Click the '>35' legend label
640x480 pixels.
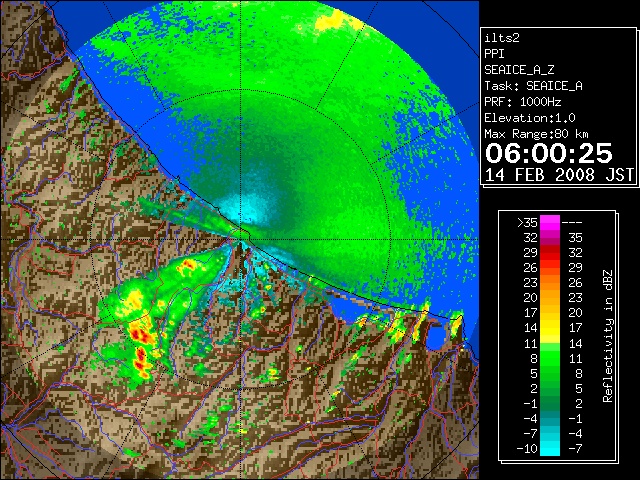[527, 223]
